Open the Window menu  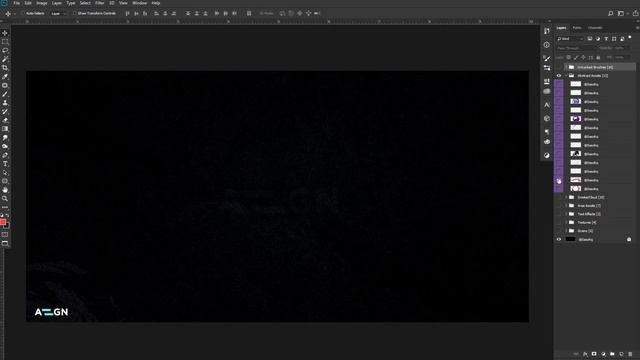point(139,3)
